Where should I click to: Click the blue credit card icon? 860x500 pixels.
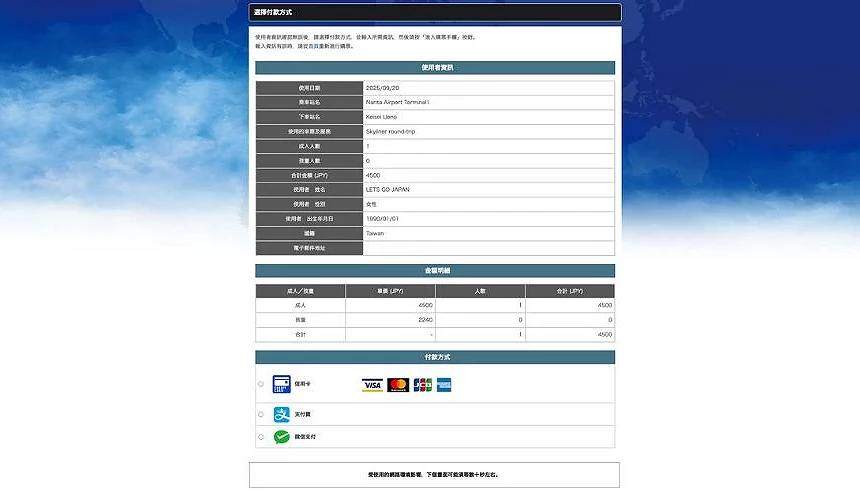281,384
